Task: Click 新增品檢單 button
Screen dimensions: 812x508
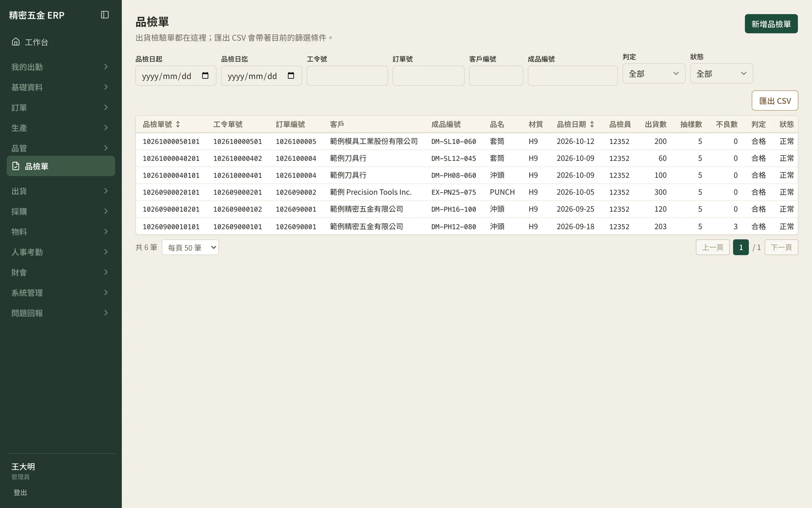Action: (771, 24)
